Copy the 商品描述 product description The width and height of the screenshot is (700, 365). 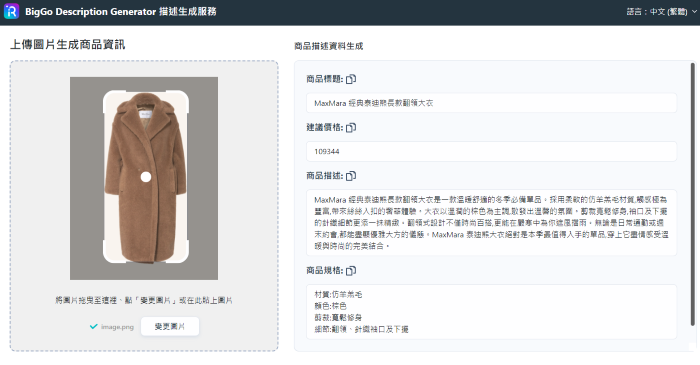pyautogui.click(x=351, y=176)
